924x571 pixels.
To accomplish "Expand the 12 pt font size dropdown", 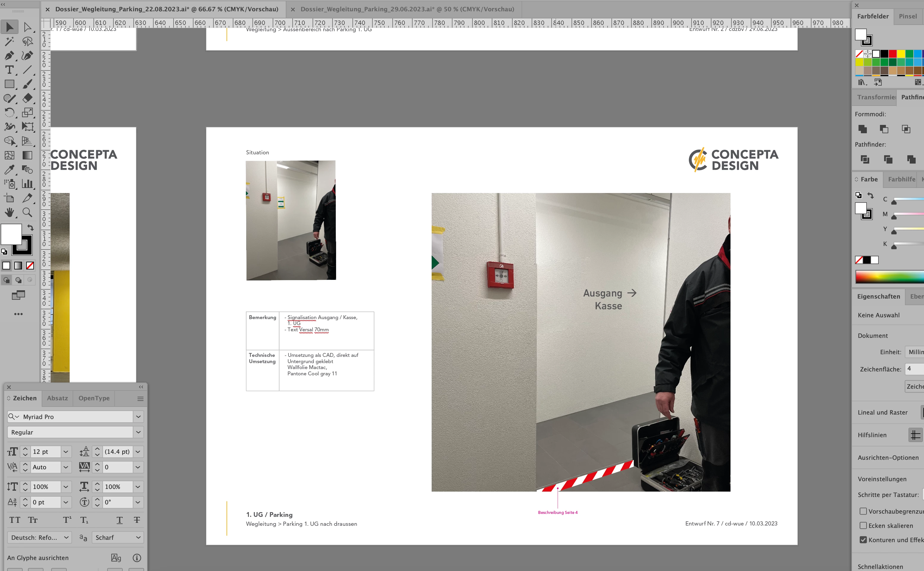I will [x=66, y=452].
